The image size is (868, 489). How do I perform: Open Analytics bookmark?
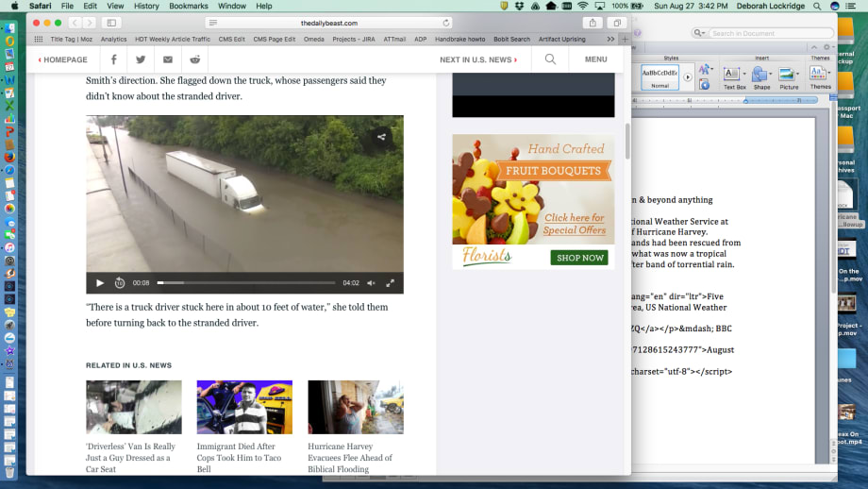(113, 40)
